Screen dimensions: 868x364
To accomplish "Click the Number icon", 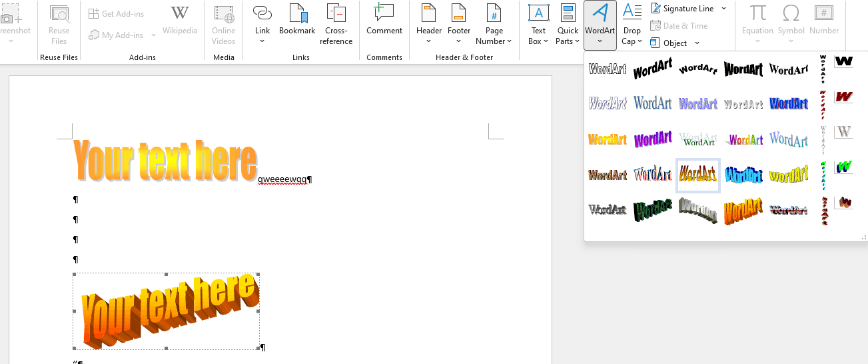I will [x=824, y=20].
